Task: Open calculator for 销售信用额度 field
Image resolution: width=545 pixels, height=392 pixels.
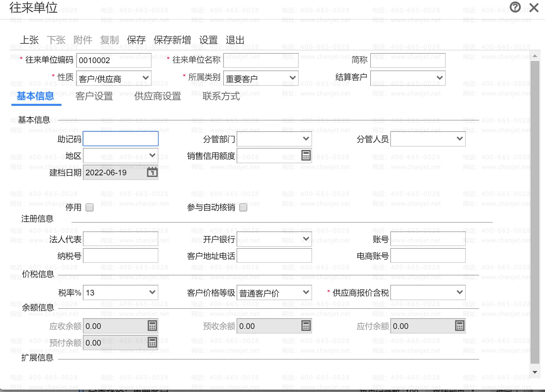Action: [306, 156]
